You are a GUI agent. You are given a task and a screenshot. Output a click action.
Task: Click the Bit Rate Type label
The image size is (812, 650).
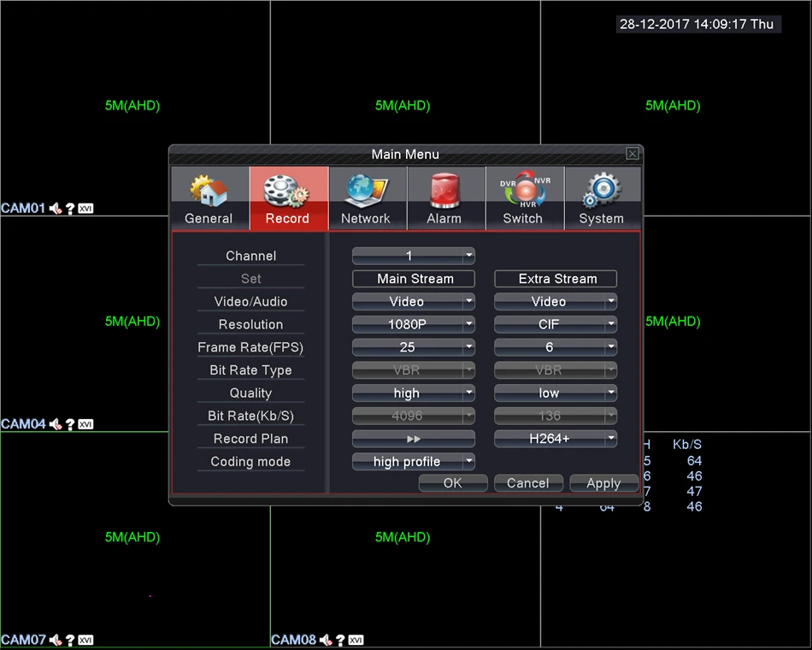point(250,370)
